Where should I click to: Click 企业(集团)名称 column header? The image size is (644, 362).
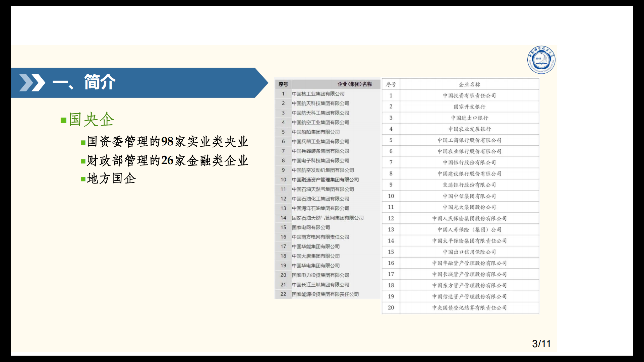[354, 84]
